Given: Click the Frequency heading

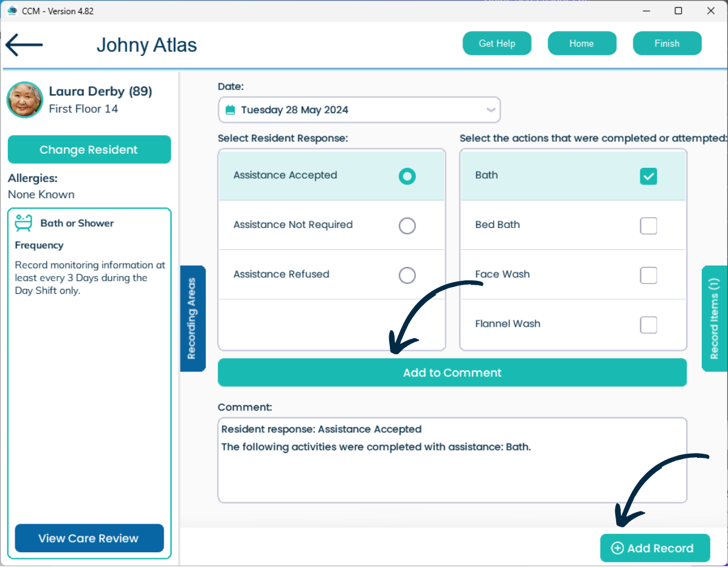Looking at the screenshot, I should click(39, 246).
